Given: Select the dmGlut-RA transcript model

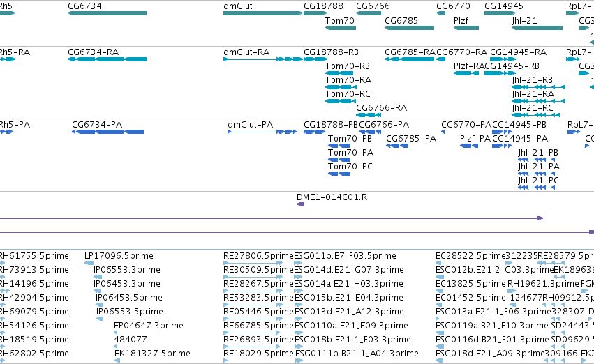Looking at the screenshot, I should tap(263, 59).
